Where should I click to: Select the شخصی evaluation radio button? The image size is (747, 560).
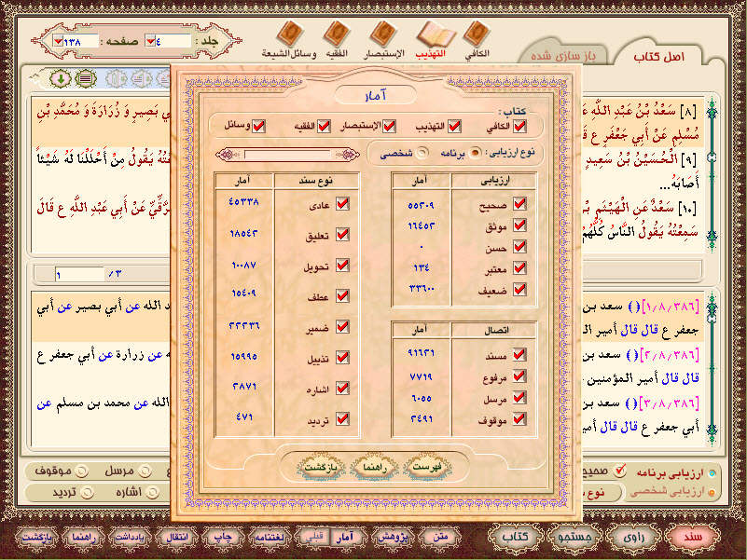tap(421, 153)
